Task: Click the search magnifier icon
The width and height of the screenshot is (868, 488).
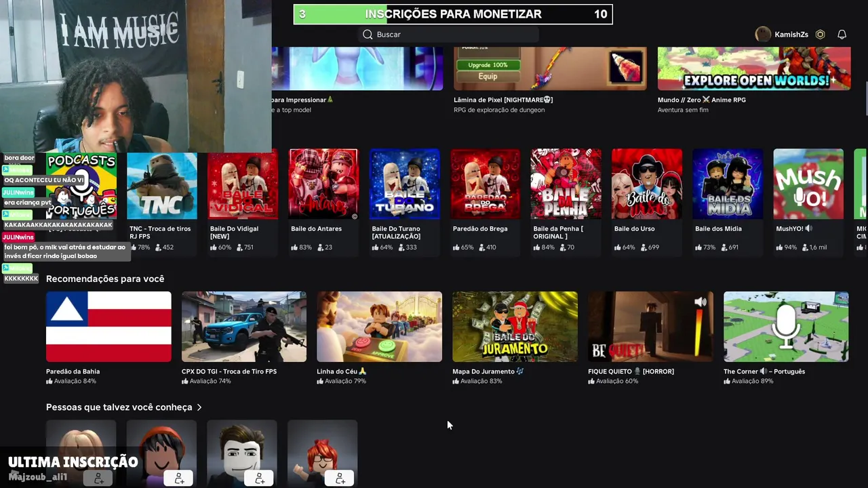Action: [368, 35]
